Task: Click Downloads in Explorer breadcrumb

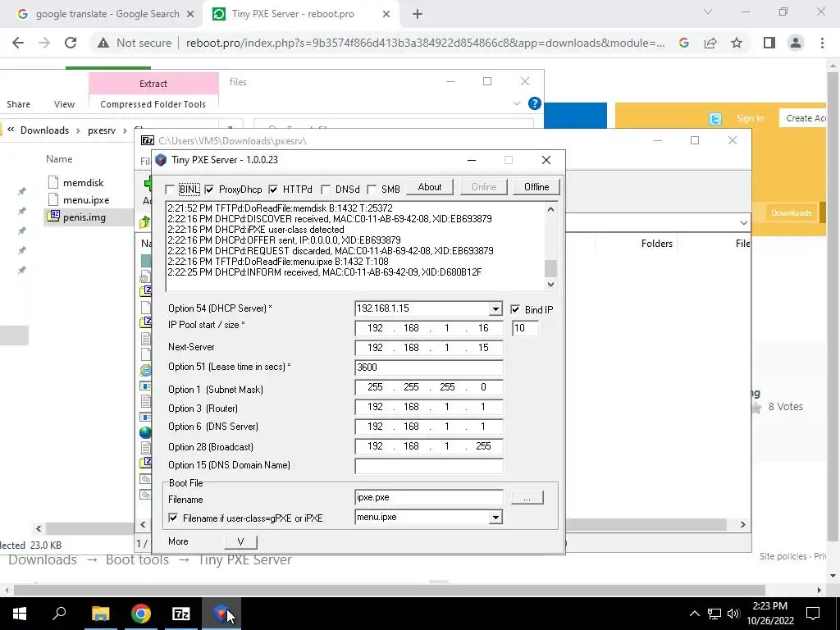Action: 44,130
